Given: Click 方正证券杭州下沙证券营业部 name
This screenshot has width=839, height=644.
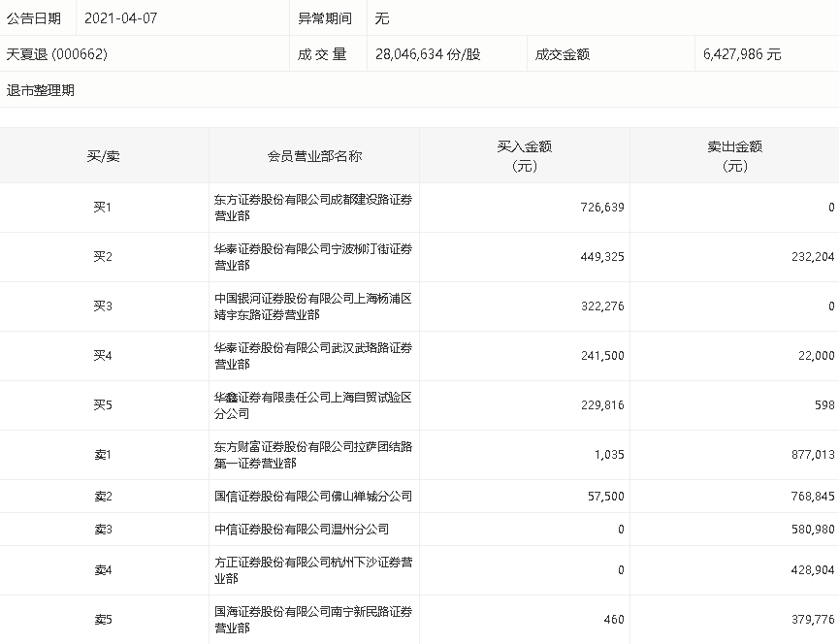Looking at the screenshot, I should pyautogui.click(x=313, y=570).
